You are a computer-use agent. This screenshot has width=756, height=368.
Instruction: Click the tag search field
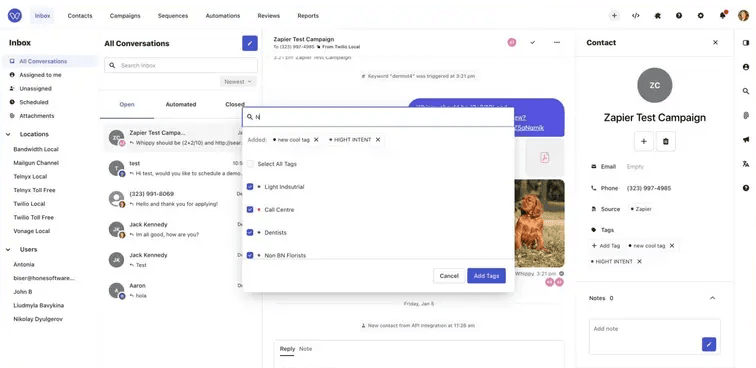point(378,117)
